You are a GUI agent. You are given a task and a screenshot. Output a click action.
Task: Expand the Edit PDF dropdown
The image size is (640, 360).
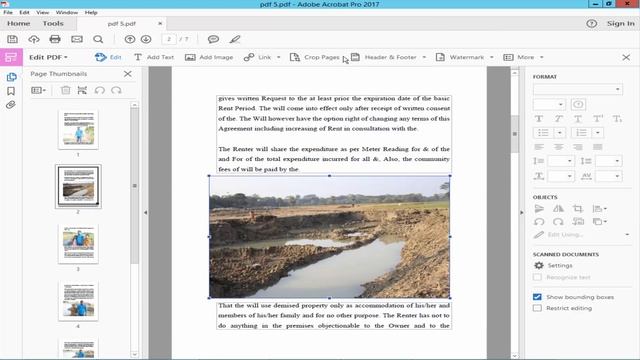pyautogui.click(x=48, y=58)
